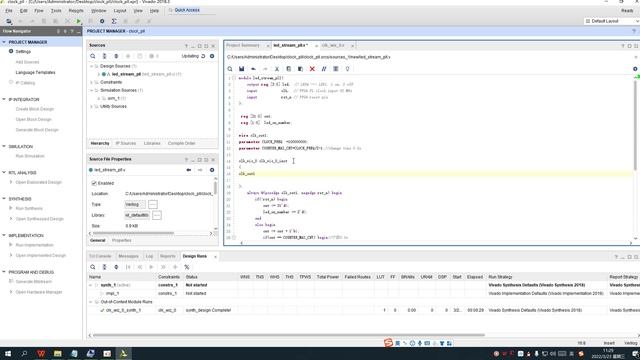Click the green run arrow in main toolbar

coord(79,21)
